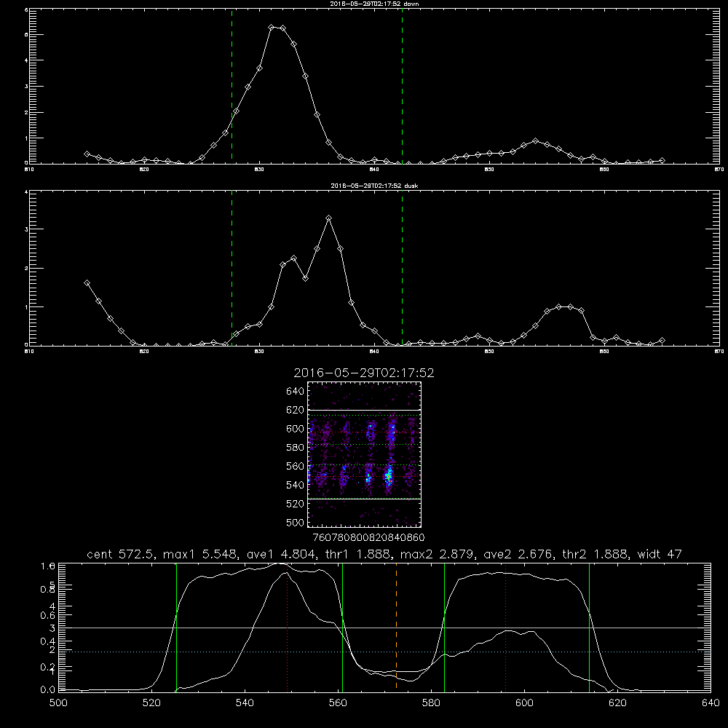
Task: Click the timestamp title above the heatmap
Action: tap(363, 373)
